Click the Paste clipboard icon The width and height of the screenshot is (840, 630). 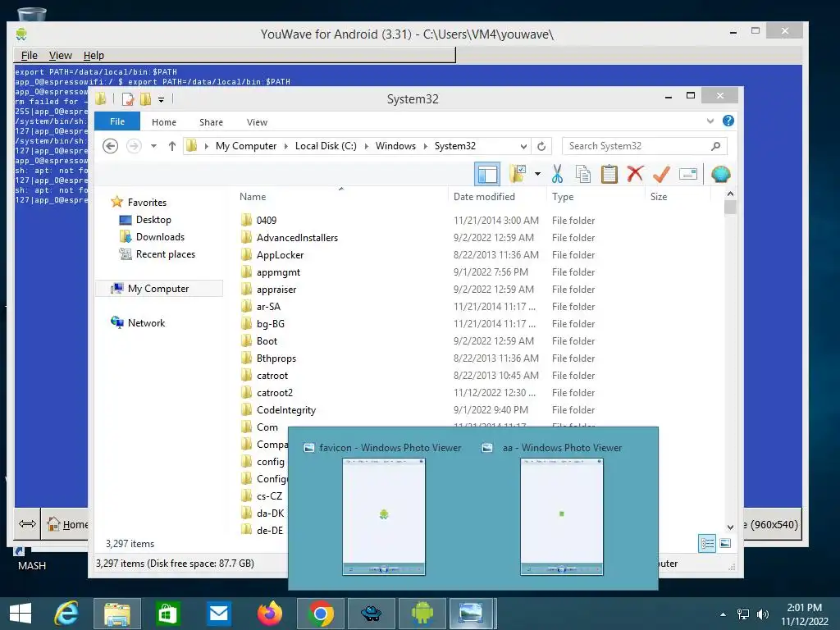tap(609, 174)
